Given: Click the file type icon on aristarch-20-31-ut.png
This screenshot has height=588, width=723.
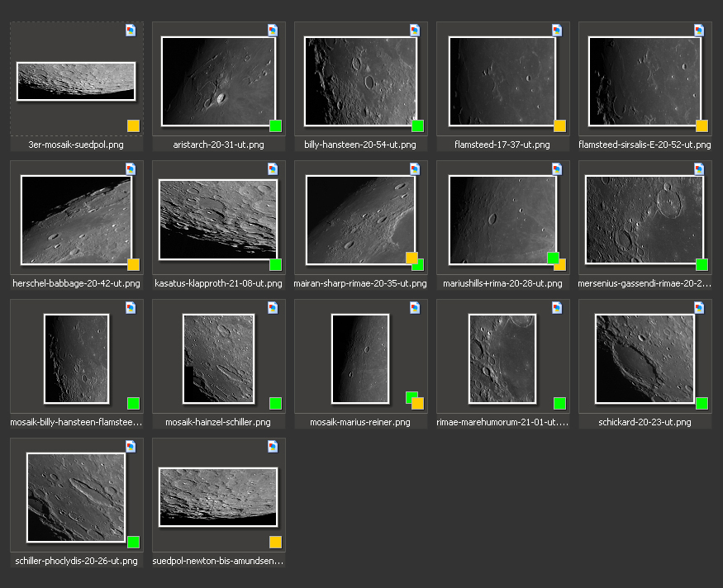Looking at the screenshot, I should pos(273,31).
